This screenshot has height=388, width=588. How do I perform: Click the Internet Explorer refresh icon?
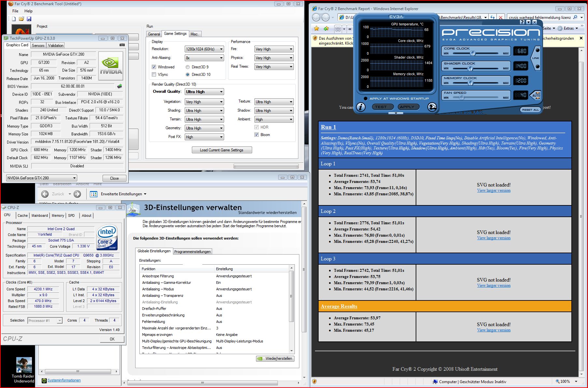pos(493,17)
